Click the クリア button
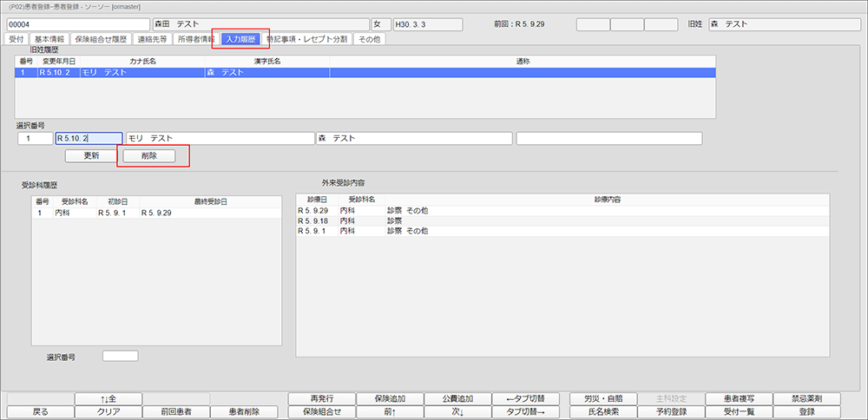The image size is (868, 420). pyautogui.click(x=108, y=412)
